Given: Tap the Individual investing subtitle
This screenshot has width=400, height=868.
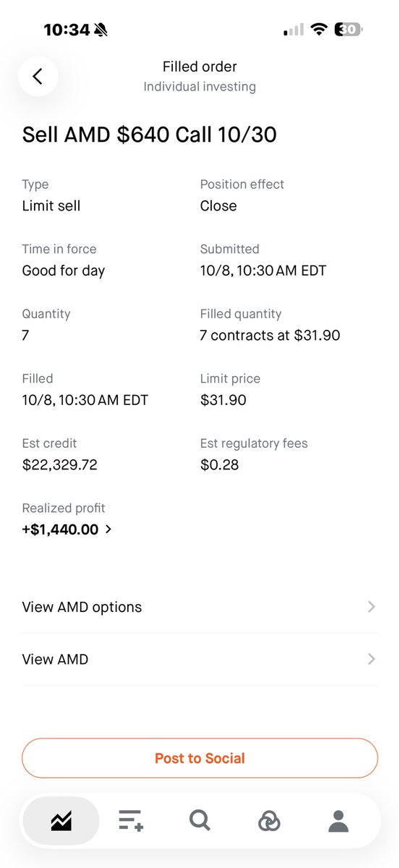Looking at the screenshot, I should coord(200,87).
